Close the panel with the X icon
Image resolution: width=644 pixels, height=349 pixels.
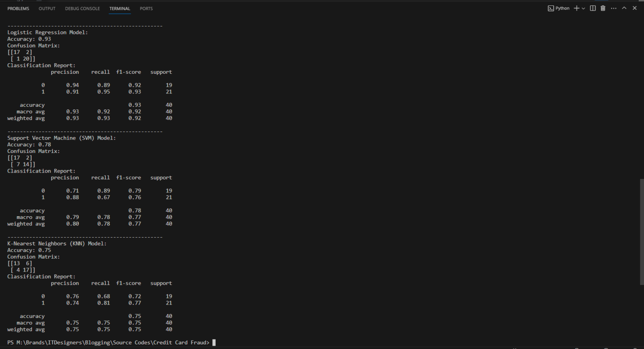[x=634, y=8]
